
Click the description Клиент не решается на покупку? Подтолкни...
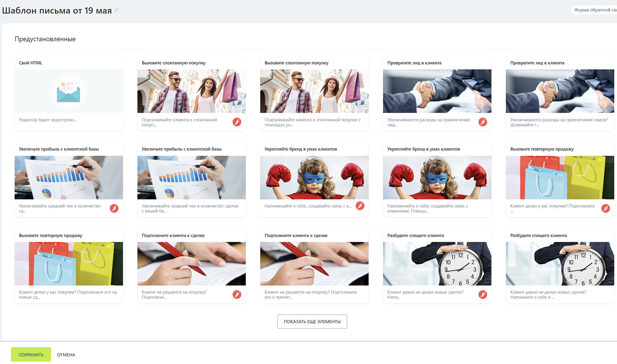click(x=174, y=295)
